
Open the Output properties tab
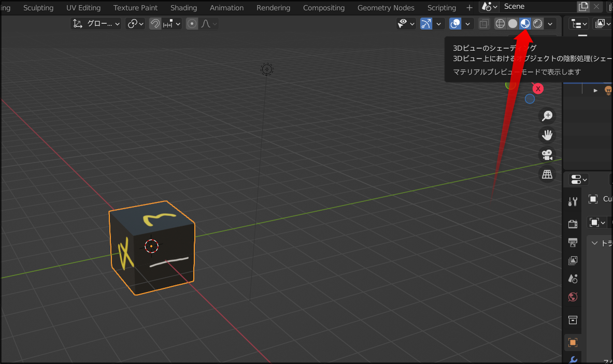tap(573, 242)
